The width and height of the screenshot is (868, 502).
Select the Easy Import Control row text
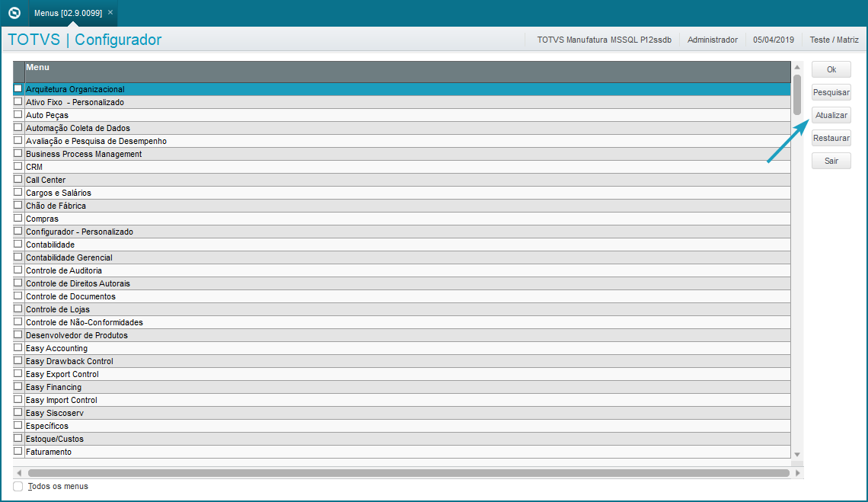62,400
